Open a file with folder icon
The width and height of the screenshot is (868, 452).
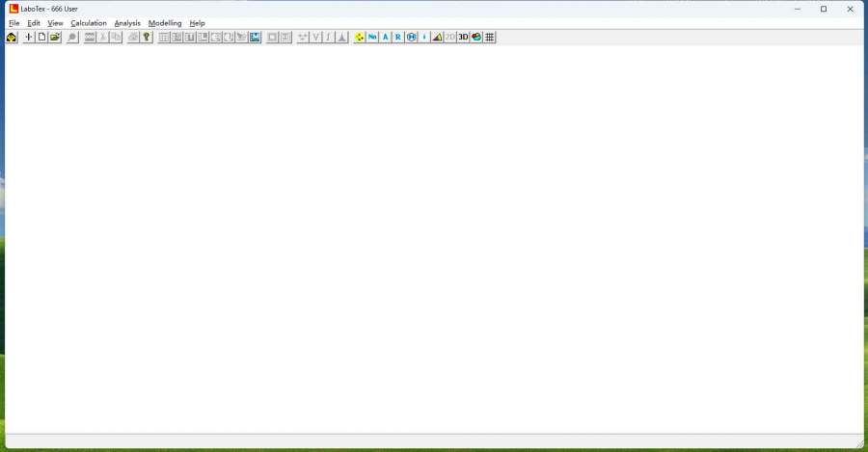(x=55, y=37)
